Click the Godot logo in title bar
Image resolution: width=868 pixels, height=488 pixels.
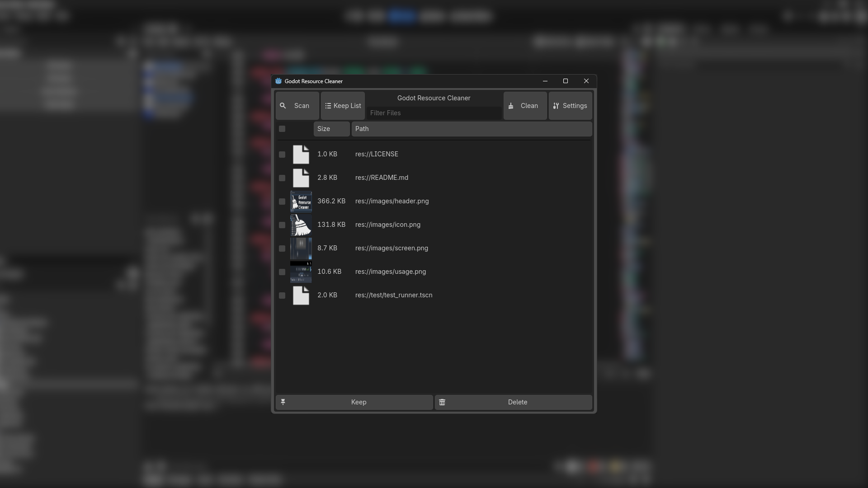(278, 81)
